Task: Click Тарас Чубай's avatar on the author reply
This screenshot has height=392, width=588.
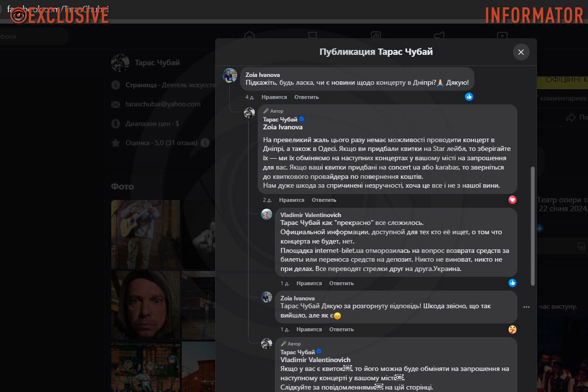Action: tap(249, 113)
